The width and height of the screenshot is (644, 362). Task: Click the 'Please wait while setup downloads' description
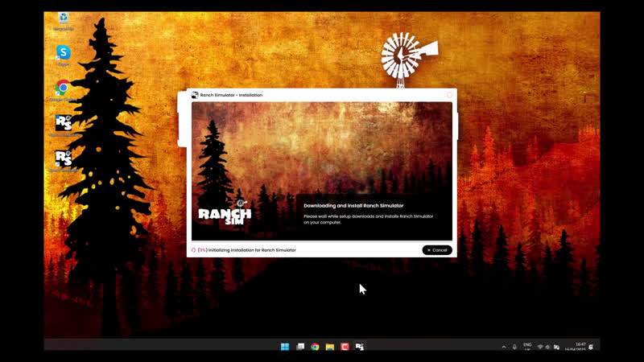(369, 219)
